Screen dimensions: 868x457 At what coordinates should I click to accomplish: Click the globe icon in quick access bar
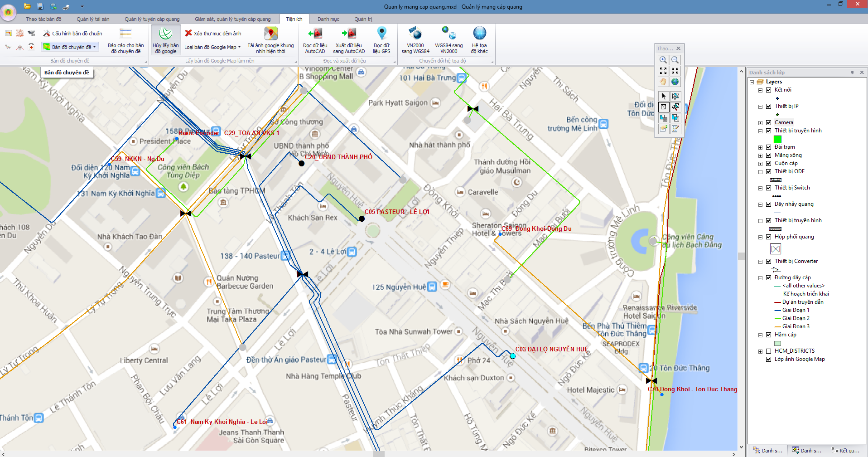click(53, 6)
